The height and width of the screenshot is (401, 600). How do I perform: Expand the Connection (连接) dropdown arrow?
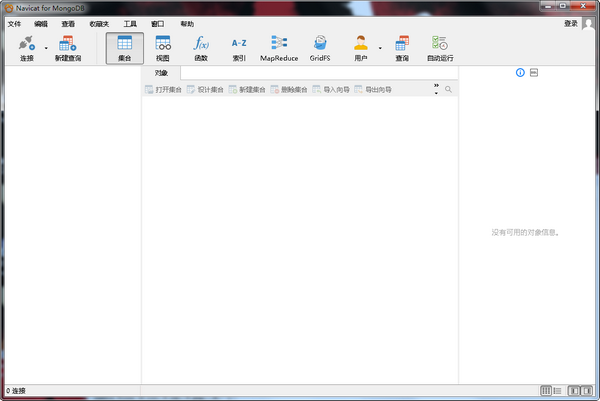(x=46, y=48)
